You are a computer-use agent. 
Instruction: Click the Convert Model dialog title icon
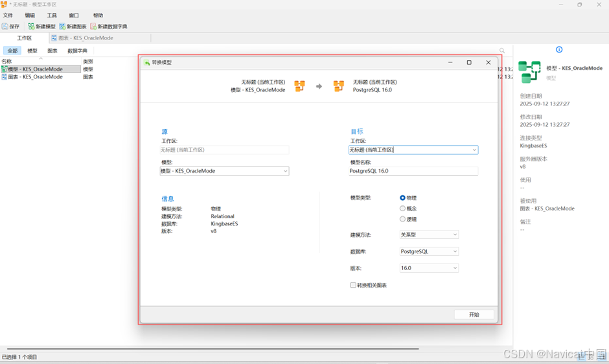(x=147, y=63)
